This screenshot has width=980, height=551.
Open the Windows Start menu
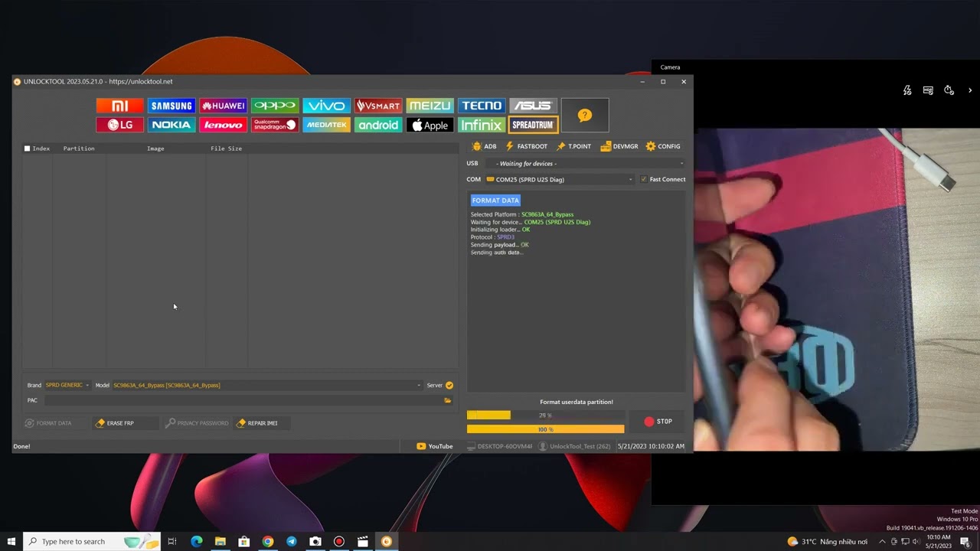(11, 541)
